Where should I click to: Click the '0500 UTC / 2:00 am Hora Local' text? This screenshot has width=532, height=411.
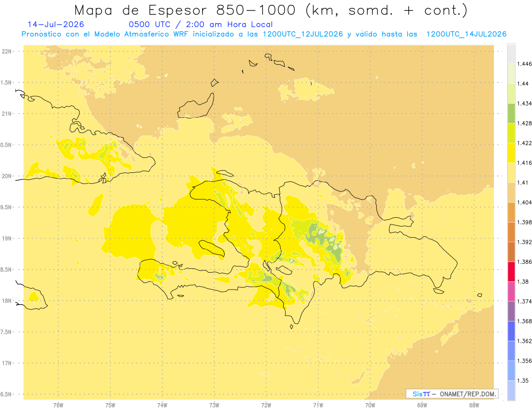tap(201, 25)
